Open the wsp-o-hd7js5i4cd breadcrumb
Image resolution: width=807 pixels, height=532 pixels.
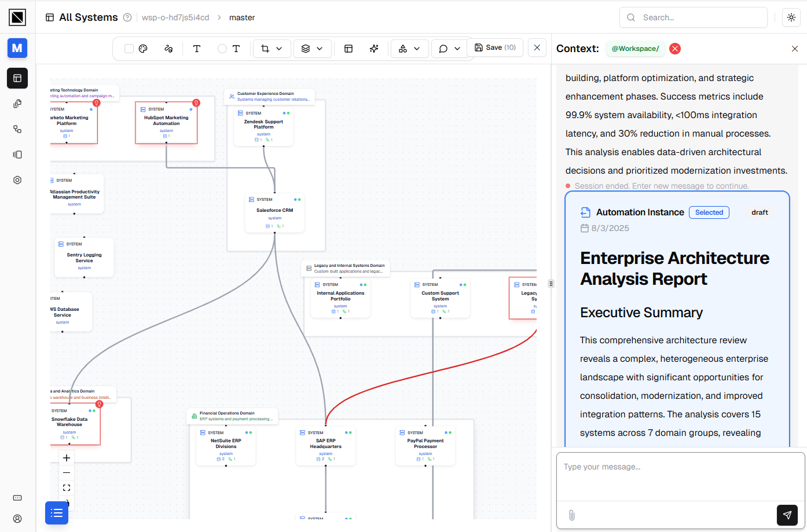[175, 17]
